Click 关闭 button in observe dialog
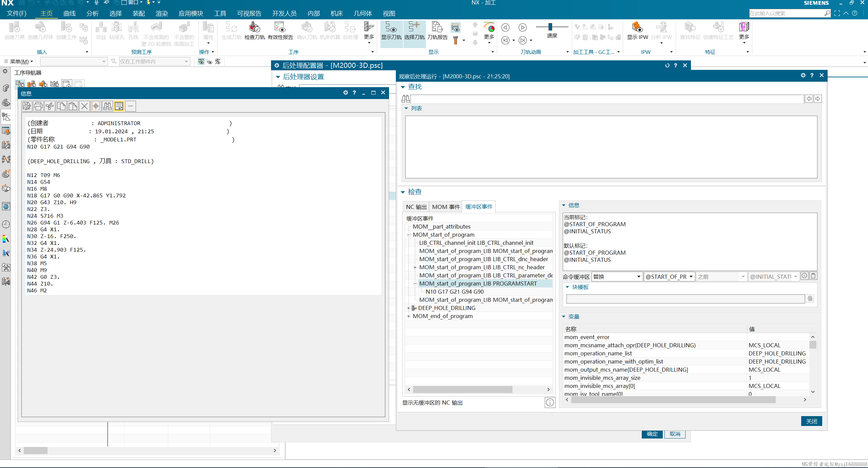The height and width of the screenshot is (468, 868). point(811,421)
